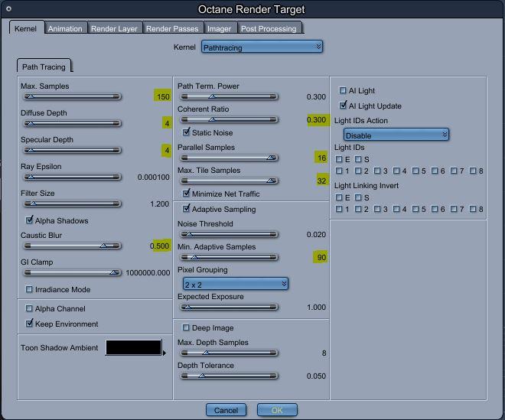The image size is (505, 420).
Task: Check Light Linking Invert checkbox 5
Action: click(415, 209)
